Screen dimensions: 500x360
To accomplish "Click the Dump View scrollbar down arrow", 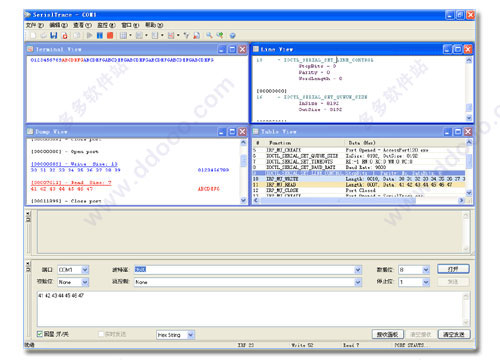I will pyautogui.click(x=243, y=200).
